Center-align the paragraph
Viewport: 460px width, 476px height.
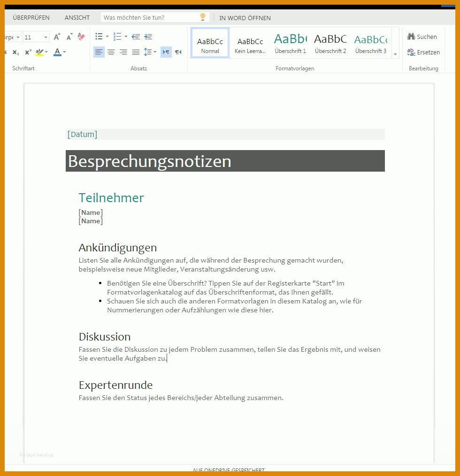(111, 52)
